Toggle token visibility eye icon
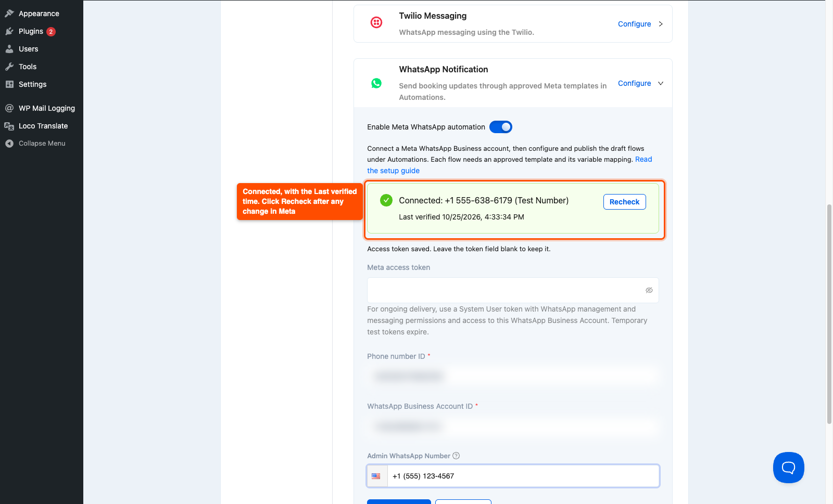This screenshot has width=833, height=504. click(x=649, y=290)
